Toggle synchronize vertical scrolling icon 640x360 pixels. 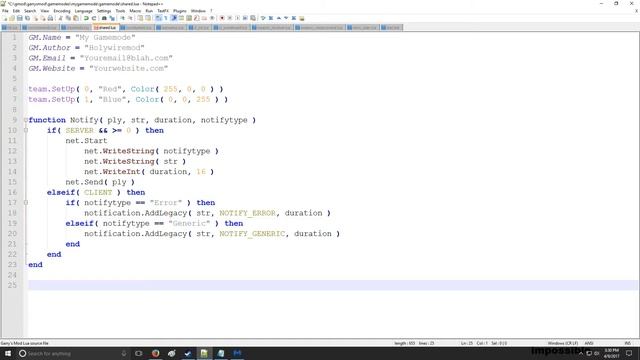140,18
